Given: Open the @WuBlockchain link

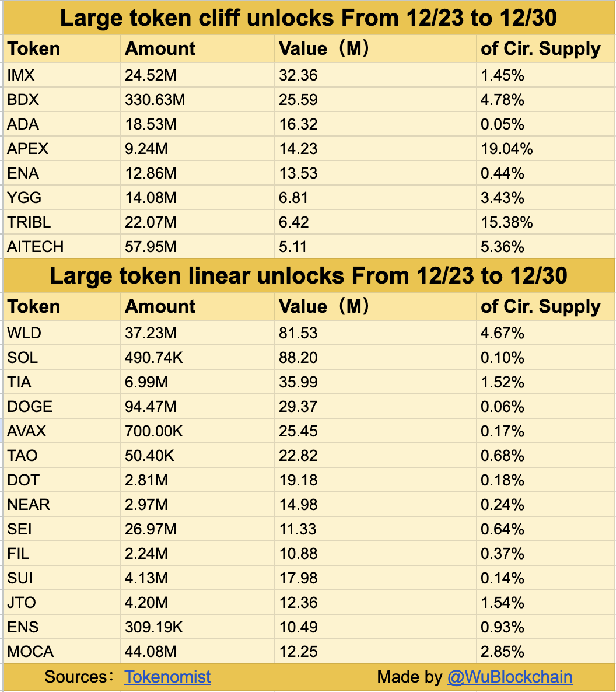Looking at the screenshot, I should [x=509, y=677].
